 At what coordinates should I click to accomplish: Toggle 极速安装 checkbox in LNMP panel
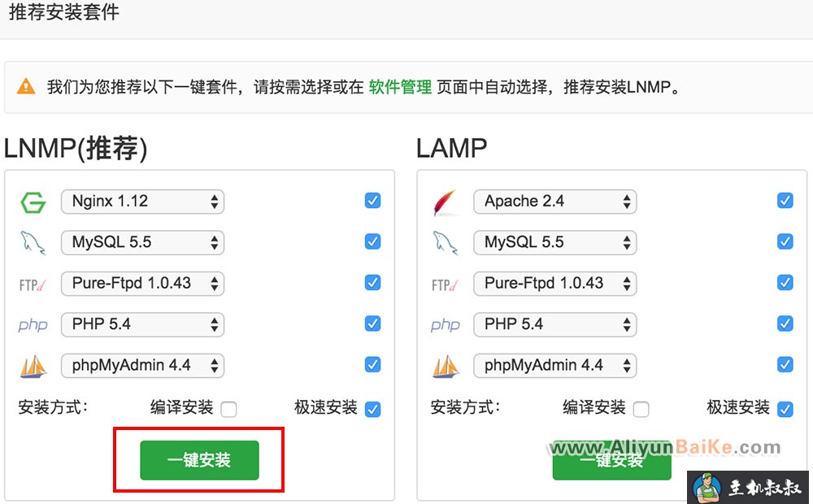click(373, 409)
